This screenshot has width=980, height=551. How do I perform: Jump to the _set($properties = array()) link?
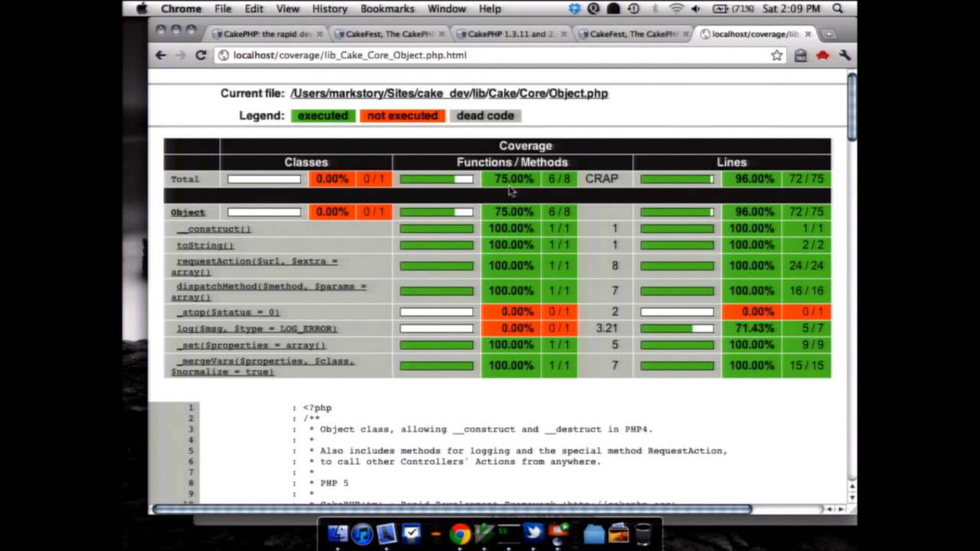click(x=251, y=345)
